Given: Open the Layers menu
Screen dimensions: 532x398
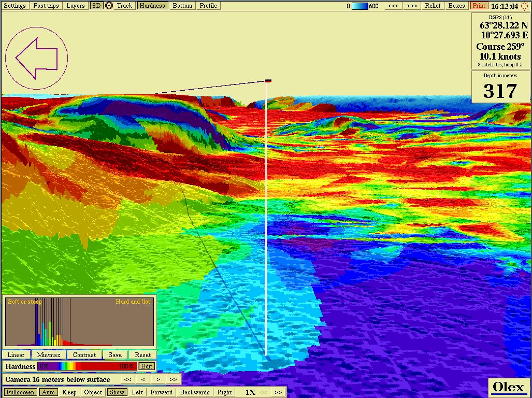Looking at the screenshot, I should click(76, 6).
